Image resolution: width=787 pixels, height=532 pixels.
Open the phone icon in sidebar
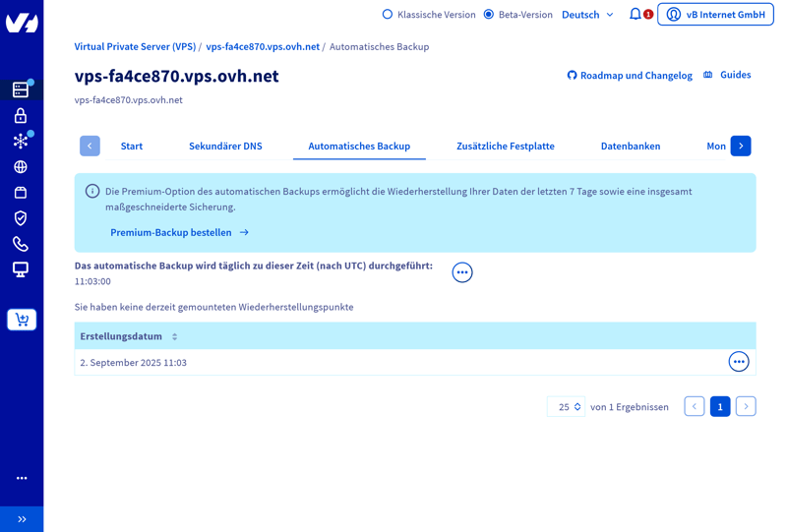(x=21, y=244)
